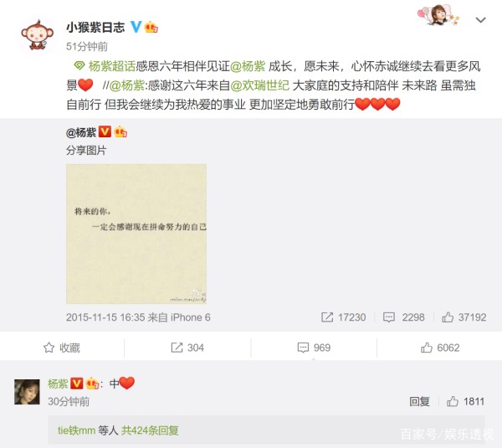Toggle like on post showing 6062
Image resolution: width=502 pixels, height=448 pixels.
pyautogui.click(x=440, y=348)
